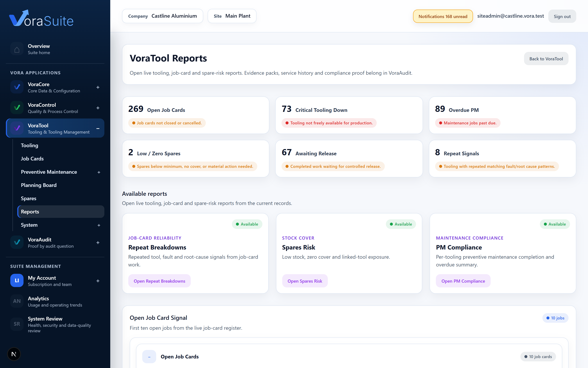Click the Open Job Card Signal heading

(158, 318)
